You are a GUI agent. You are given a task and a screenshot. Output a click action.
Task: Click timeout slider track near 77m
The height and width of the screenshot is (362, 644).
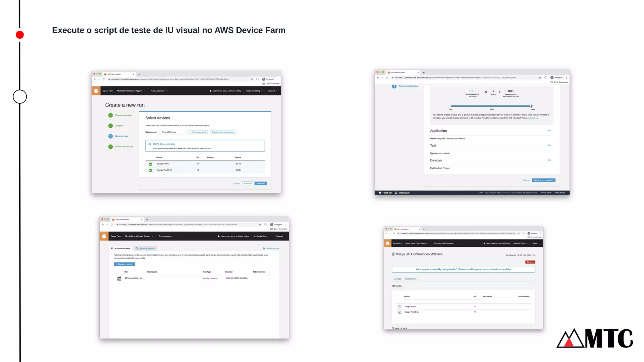click(491, 106)
